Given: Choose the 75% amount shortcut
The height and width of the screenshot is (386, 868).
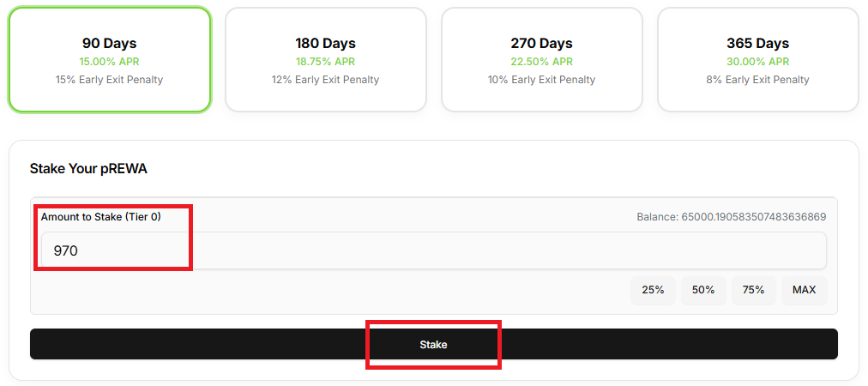Looking at the screenshot, I should (x=753, y=290).
